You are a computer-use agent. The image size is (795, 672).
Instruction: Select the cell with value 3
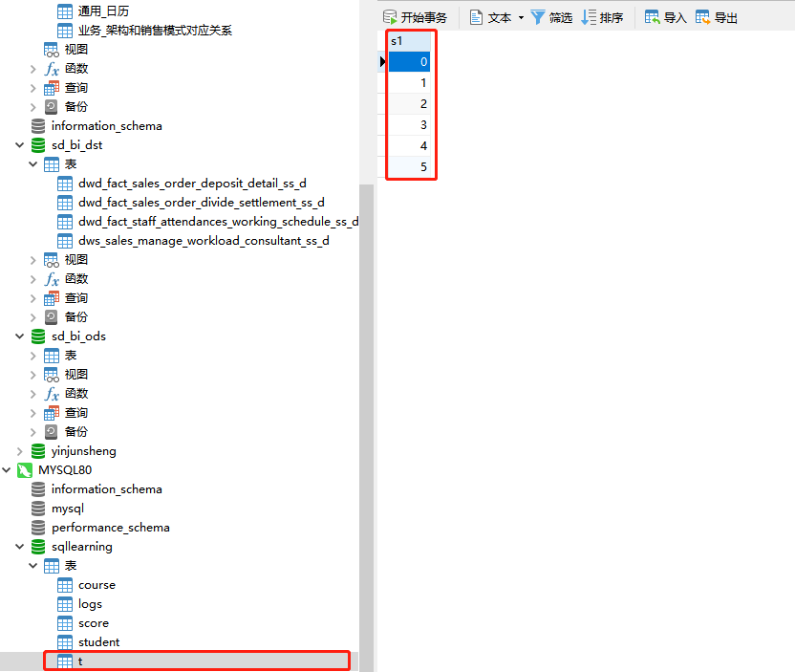tap(409, 125)
